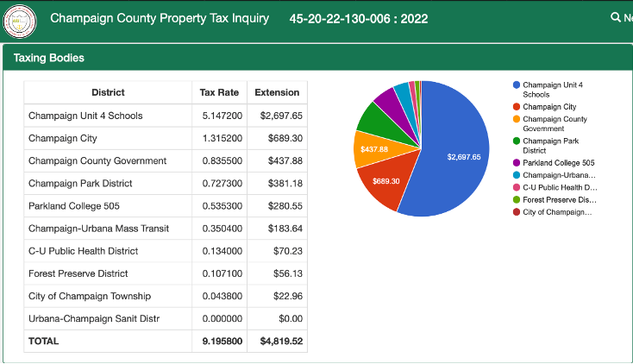This screenshot has height=364, width=633.
Task: Select the Champaign City table cell
Action: click(x=108, y=138)
